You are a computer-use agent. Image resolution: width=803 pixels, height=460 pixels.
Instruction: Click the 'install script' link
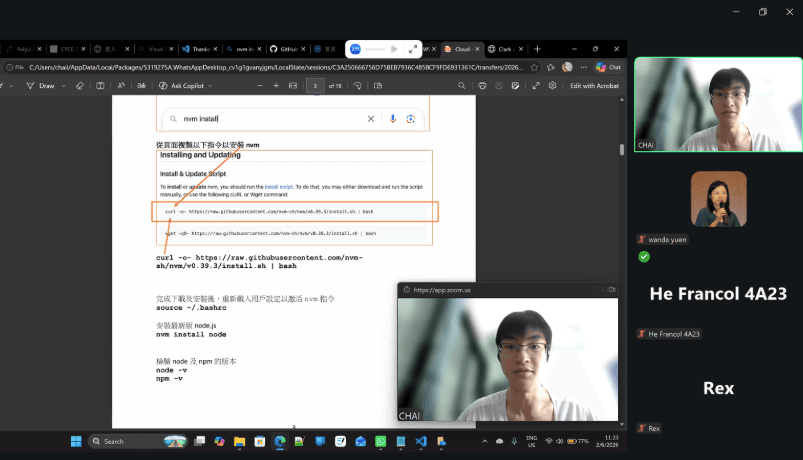[x=279, y=187]
